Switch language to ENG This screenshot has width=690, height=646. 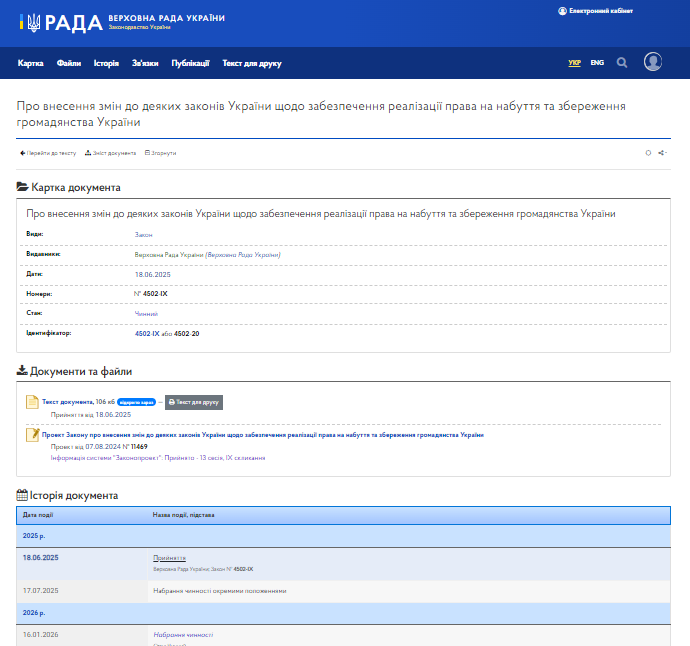coord(597,62)
